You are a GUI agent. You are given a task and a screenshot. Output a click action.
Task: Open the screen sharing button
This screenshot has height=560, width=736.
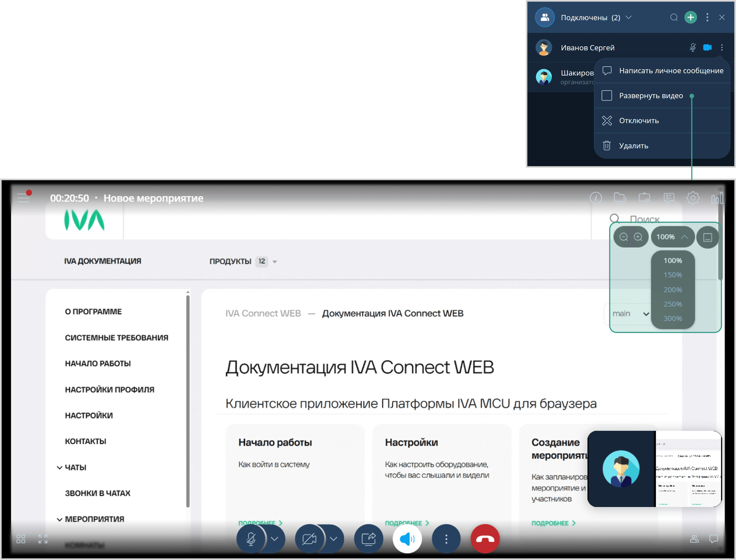coord(368,539)
